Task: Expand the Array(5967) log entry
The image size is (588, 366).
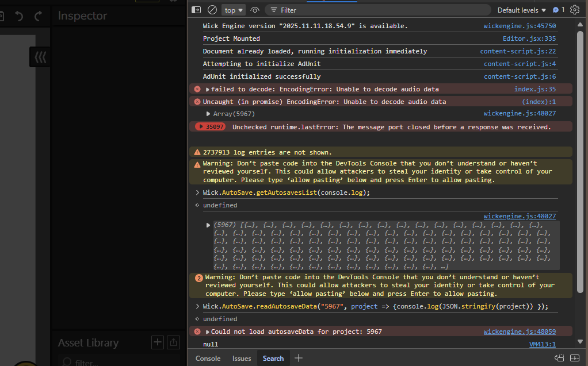Action: 208,114
